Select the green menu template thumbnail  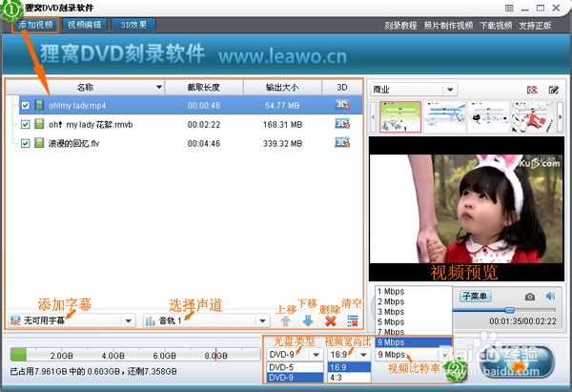pyautogui.click(x=400, y=116)
